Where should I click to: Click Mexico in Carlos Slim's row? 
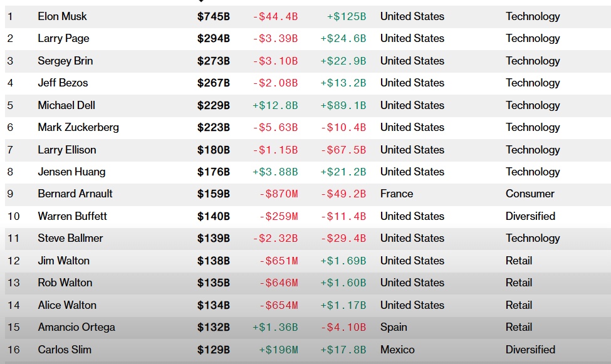click(x=397, y=350)
